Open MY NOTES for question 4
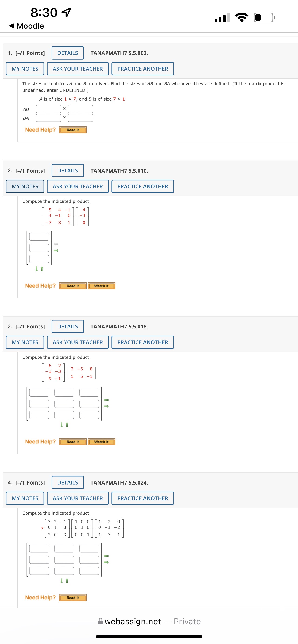 point(25,498)
